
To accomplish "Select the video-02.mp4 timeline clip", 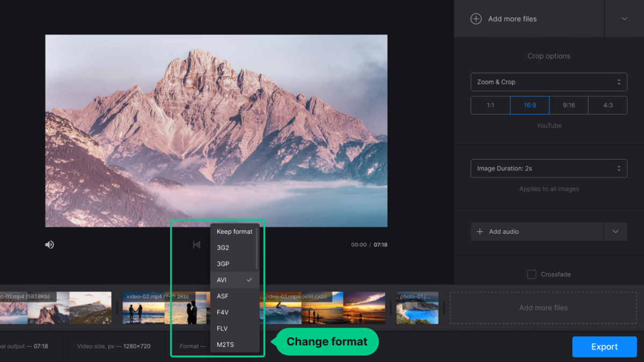I will [166, 308].
